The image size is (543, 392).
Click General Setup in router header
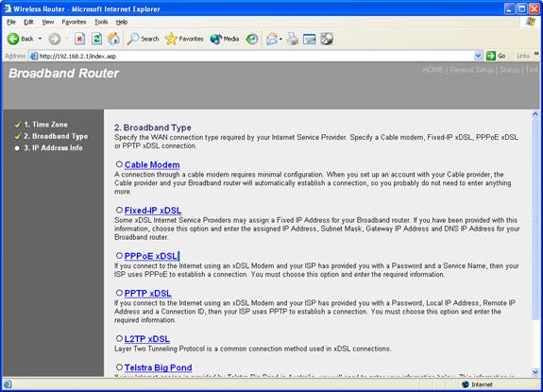[471, 70]
